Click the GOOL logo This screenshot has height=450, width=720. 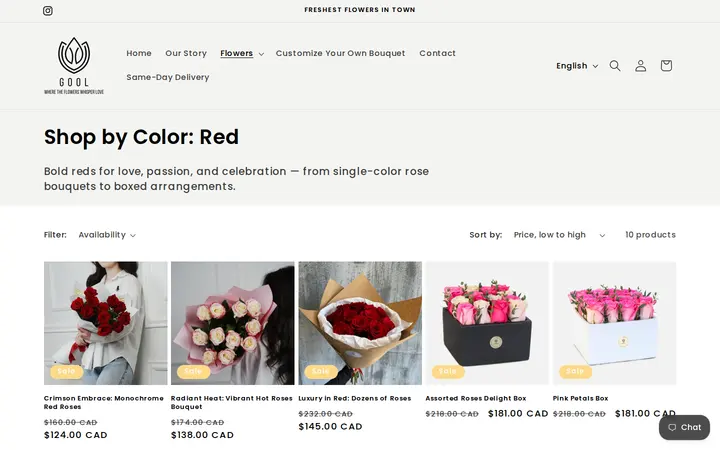pos(74,66)
